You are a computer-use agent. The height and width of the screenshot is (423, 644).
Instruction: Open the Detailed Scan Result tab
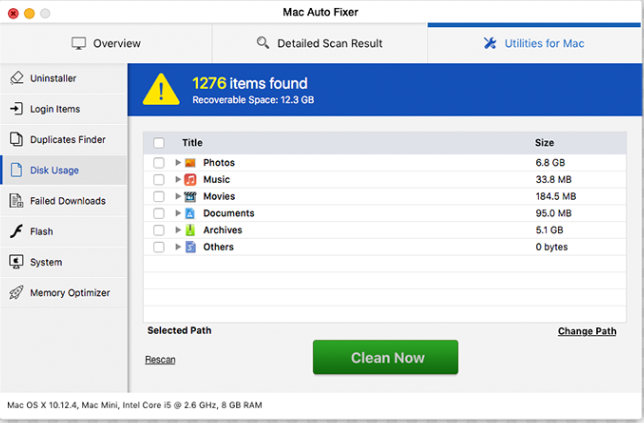(320, 43)
